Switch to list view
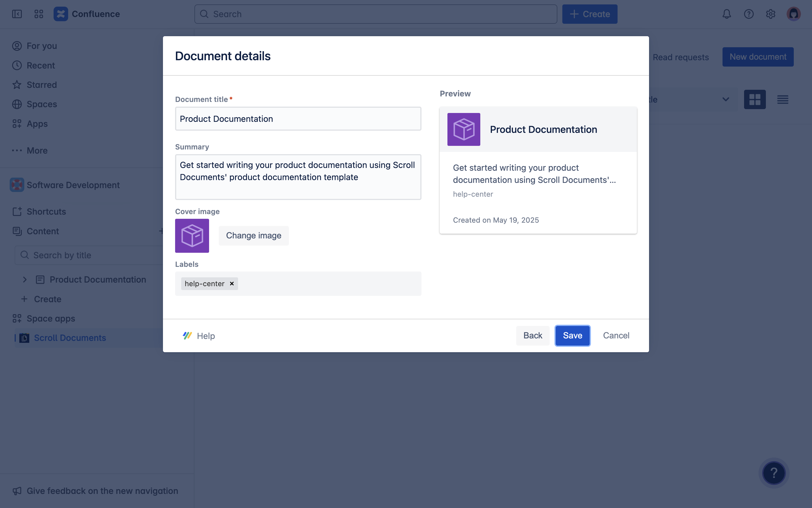This screenshot has width=812, height=508. (x=782, y=99)
